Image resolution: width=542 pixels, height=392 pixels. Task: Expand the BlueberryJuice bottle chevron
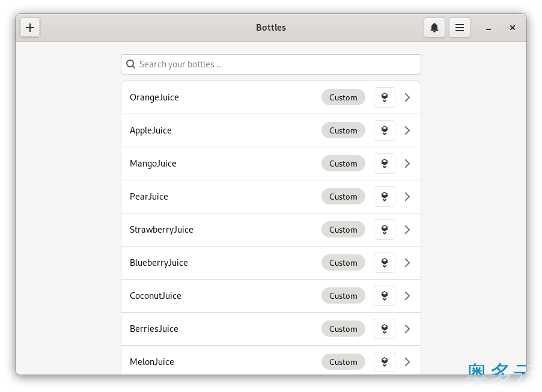pos(407,263)
